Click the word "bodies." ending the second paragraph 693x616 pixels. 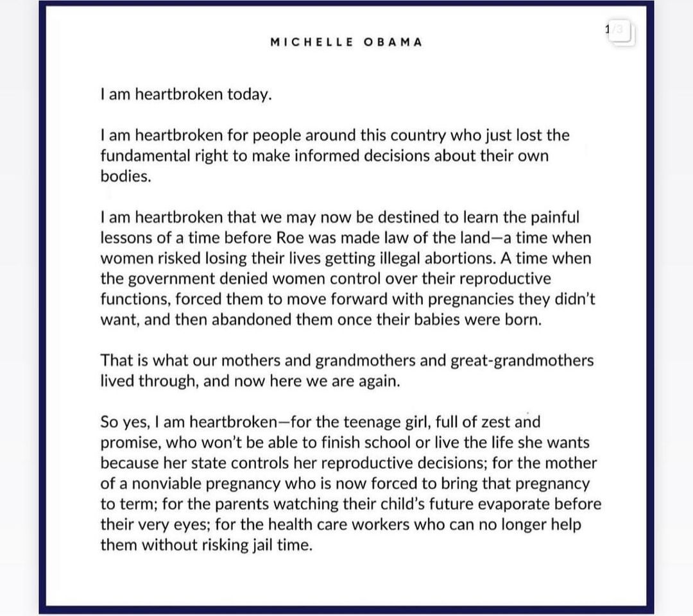126,176
